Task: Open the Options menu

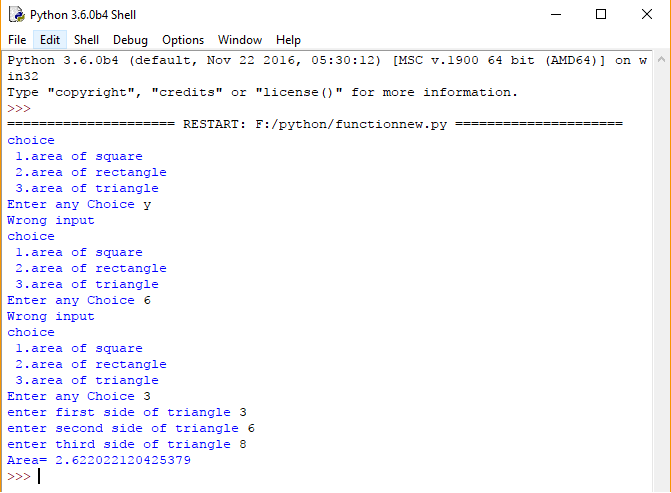Action: pyautogui.click(x=183, y=40)
